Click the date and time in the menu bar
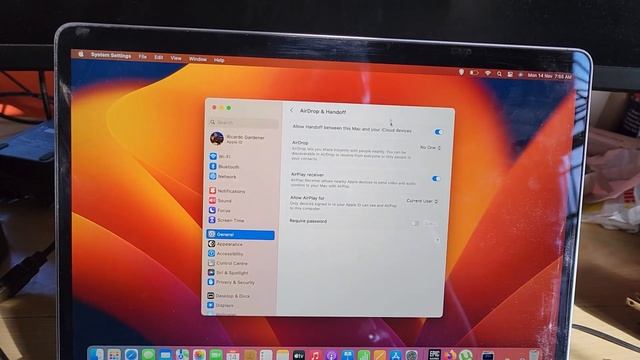The image size is (640, 360). click(x=549, y=76)
